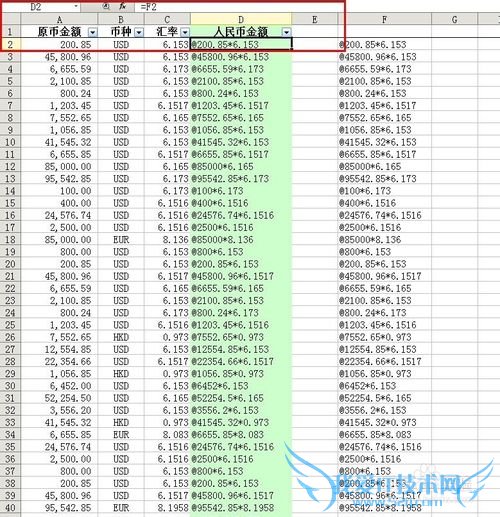Select cell D15 with @400*6.1516
This screenshot has width=500, height=517.
(241, 203)
